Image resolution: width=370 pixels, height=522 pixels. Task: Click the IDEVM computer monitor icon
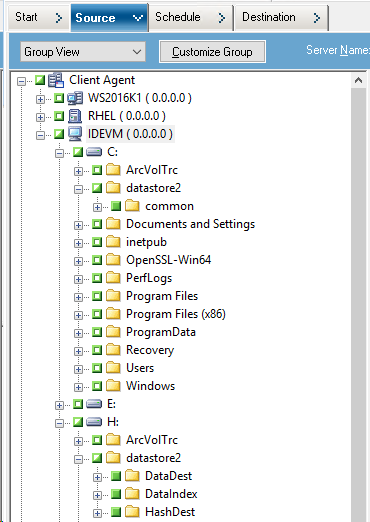pos(75,134)
